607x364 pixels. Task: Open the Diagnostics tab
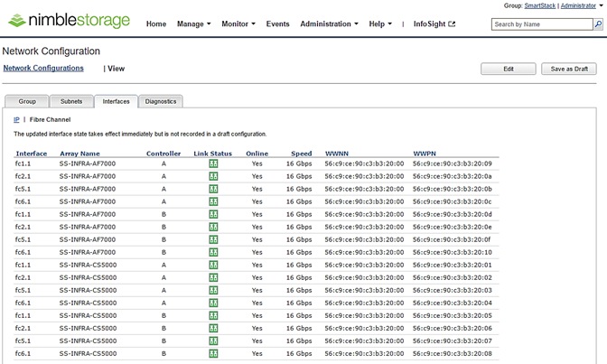click(x=160, y=101)
